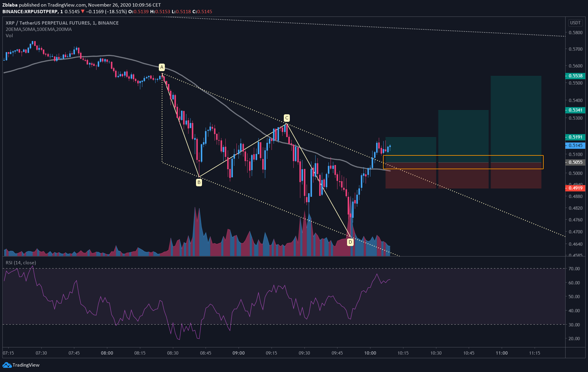This screenshot has width=588, height=372.
Task: Click the 0.5538 take-profit price label
Action: (575, 76)
